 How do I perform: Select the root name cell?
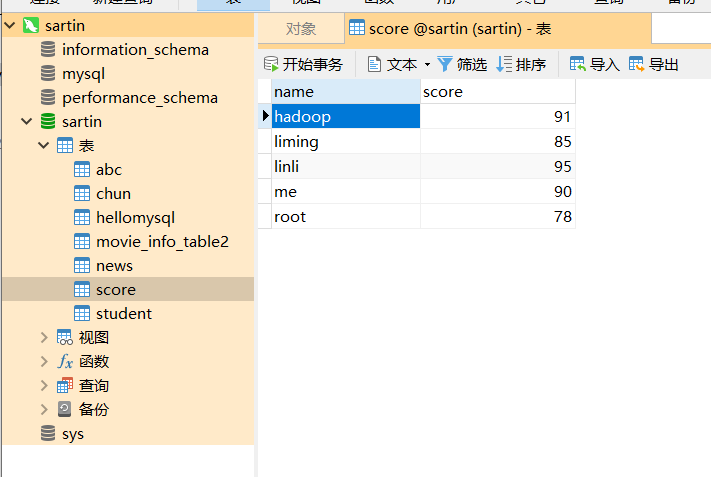346,216
